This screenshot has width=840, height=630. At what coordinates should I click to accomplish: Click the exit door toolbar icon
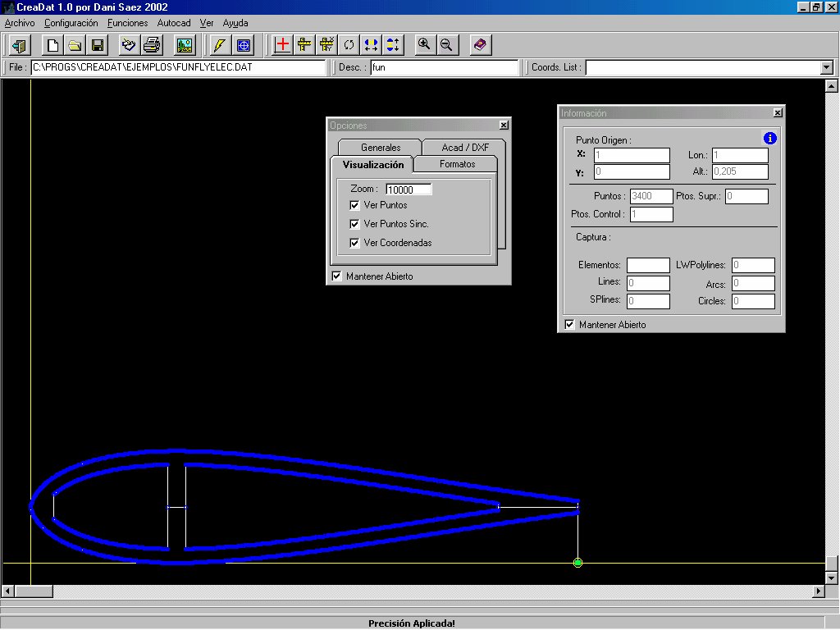coord(21,45)
